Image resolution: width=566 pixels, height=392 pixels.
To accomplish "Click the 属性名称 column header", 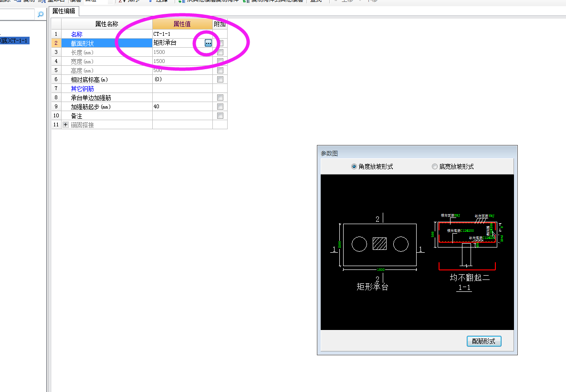I will [x=107, y=24].
